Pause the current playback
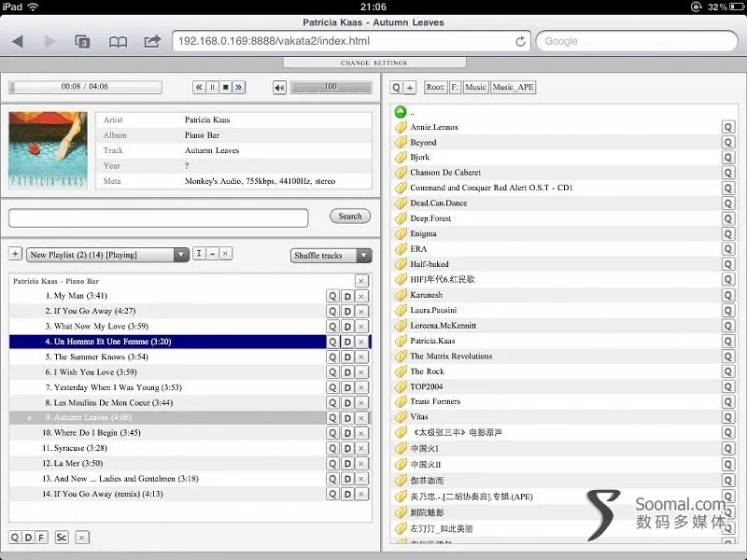747x560 pixels. (212, 87)
